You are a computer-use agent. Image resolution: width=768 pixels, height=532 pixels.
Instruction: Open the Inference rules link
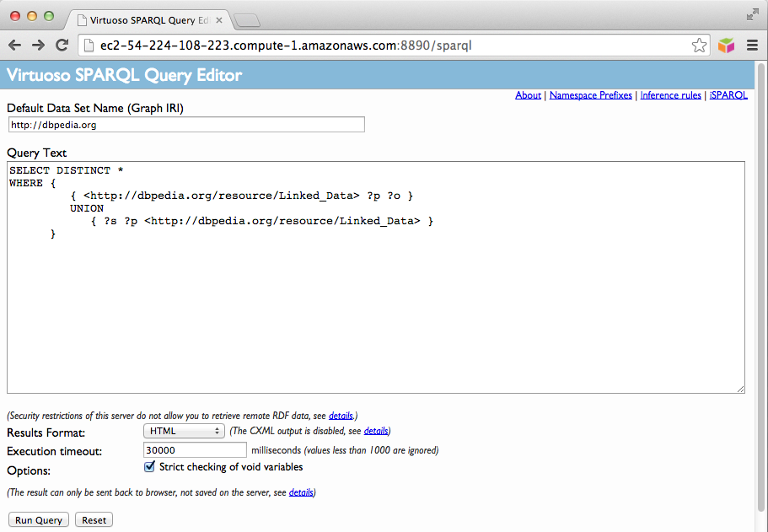670,95
